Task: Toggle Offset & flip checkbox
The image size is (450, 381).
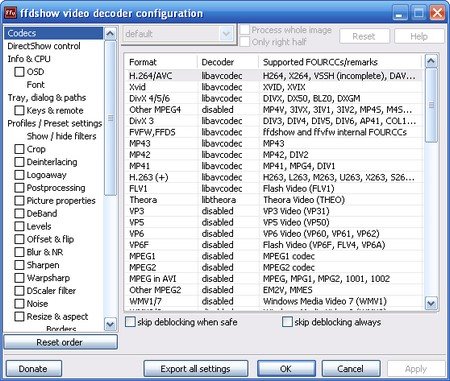Action: click(x=19, y=239)
